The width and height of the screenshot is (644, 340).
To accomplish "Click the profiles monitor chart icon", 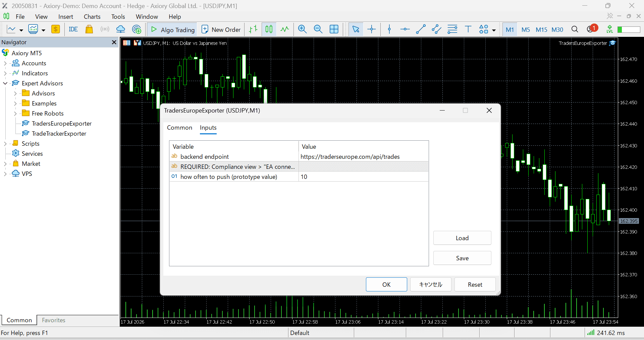I will point(33,29).
